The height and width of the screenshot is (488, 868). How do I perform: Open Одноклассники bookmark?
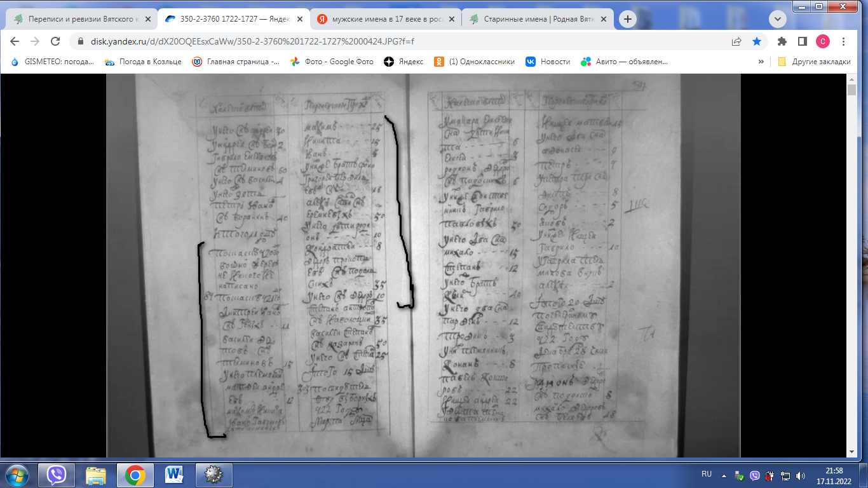474,62
